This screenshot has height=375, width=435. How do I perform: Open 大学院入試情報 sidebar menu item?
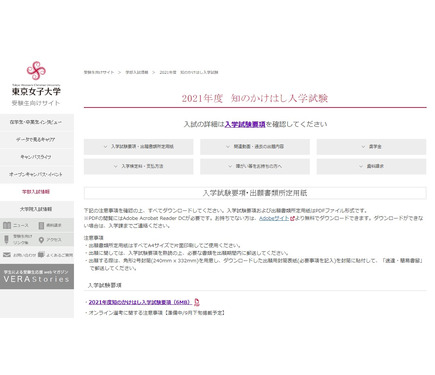tap(37, 209)
